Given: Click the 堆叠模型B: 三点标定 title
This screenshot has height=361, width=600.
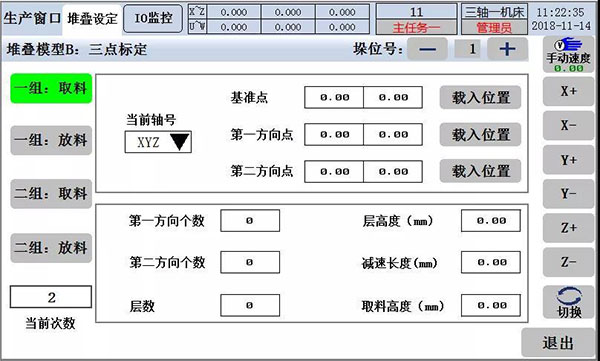Looking at the screenshot, I should pyautogui.click(x=77, y=49).
